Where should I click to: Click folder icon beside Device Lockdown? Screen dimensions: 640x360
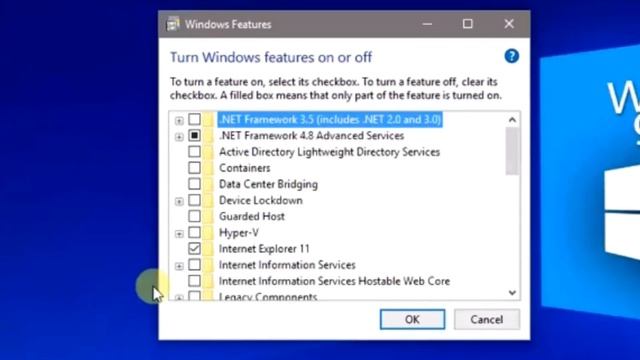[209, 200]
